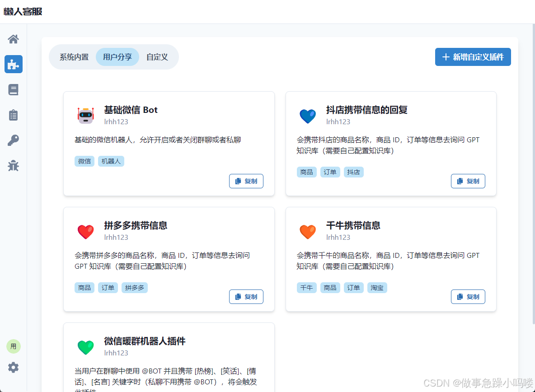Click the green user avatar 用
This screenshot has height=392, width=535.
(x=13, y=346)
